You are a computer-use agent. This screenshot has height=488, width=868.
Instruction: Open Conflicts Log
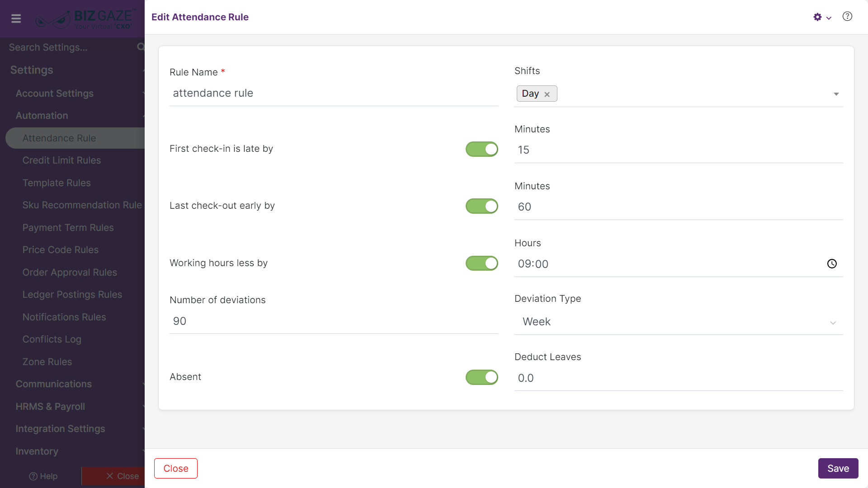[52, 339]
